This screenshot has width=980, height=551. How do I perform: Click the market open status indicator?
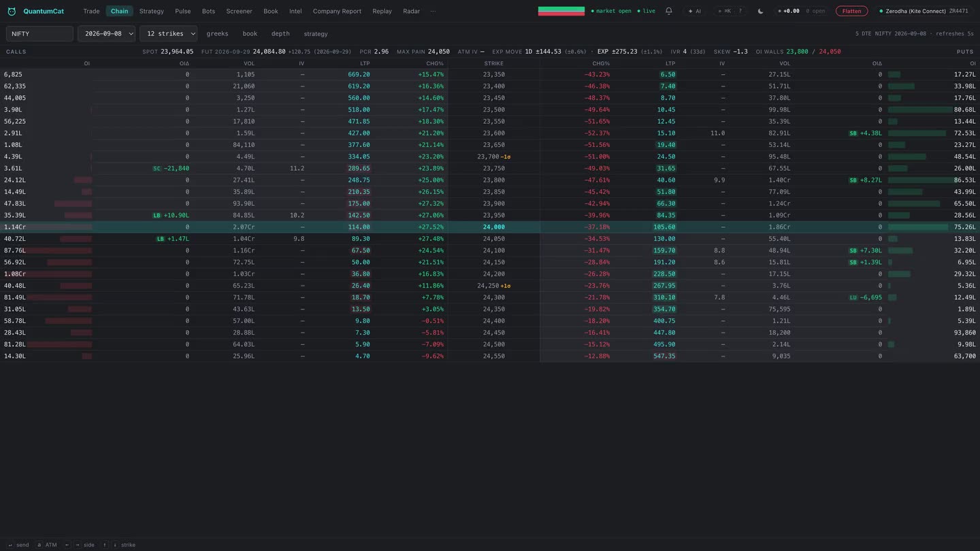point(611,11)
